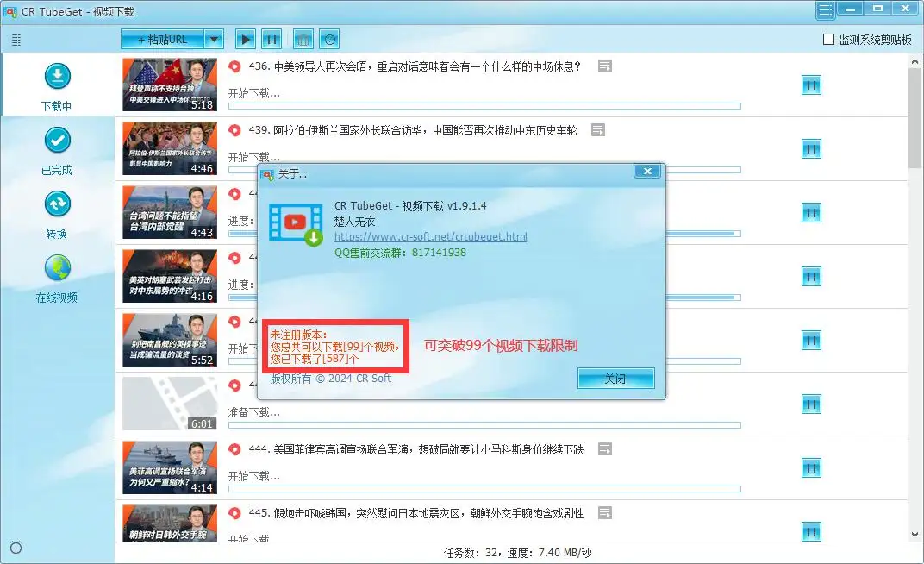Click the QQ售前交流群 817141938 text
Image resolution: width=924 pixels, height=564 pixels.
point(400,252)
